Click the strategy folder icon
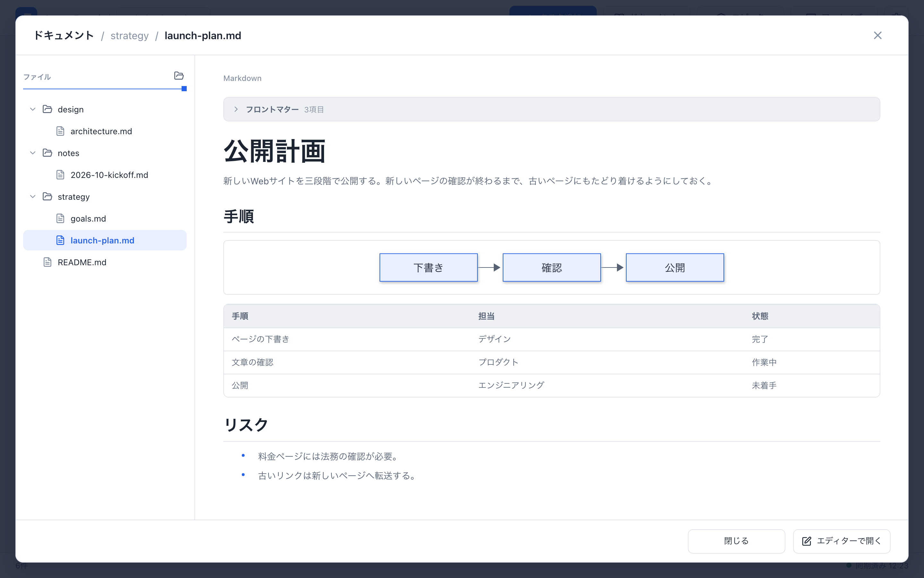 click(47, 197)
